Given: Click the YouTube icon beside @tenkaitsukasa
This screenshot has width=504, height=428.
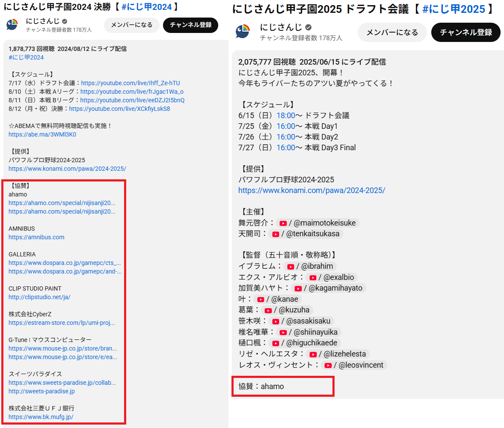Looking at the screenshot, I should click(x=276, y=234).
